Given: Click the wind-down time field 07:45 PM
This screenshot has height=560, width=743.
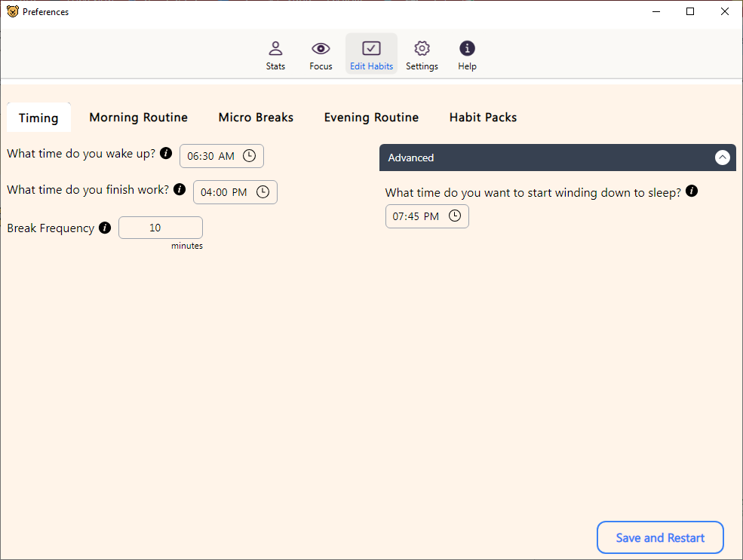Looking at the screenshot, I should tap(427, 216).
